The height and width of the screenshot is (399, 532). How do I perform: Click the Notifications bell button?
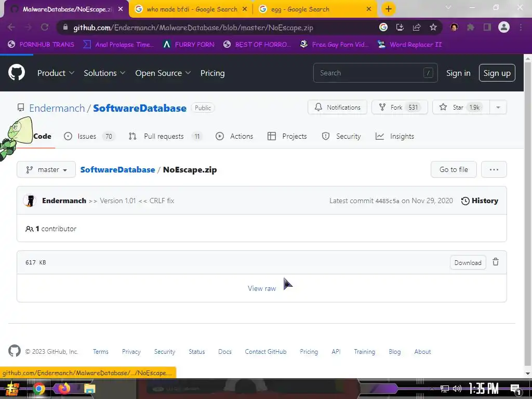pyautogui.click(x=337, y=107)
